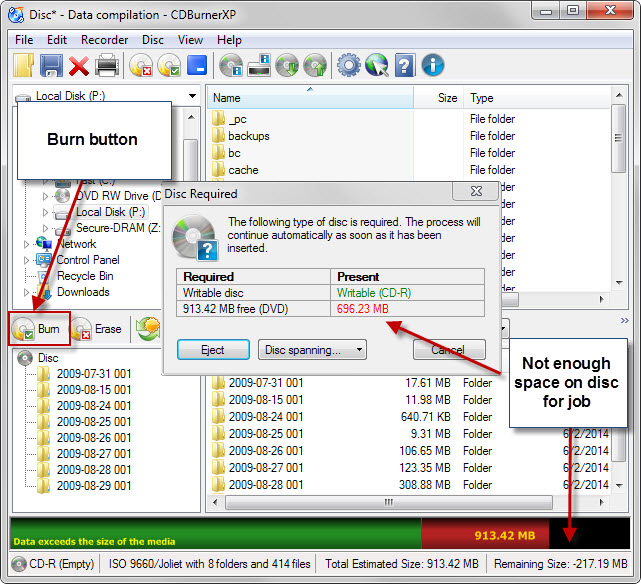
Task: Expand the Control Panel tree node
Action: 27,260
